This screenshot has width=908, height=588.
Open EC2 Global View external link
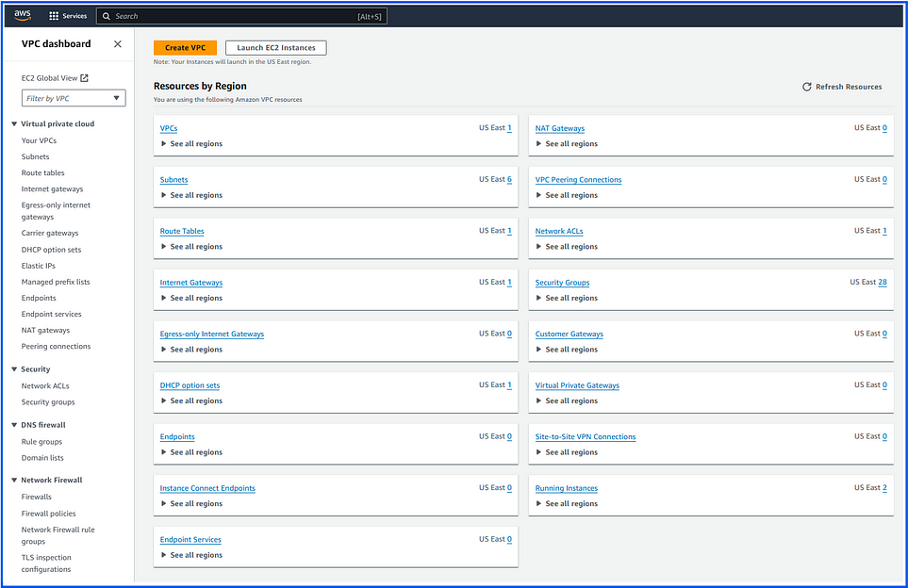click(55, 78)
